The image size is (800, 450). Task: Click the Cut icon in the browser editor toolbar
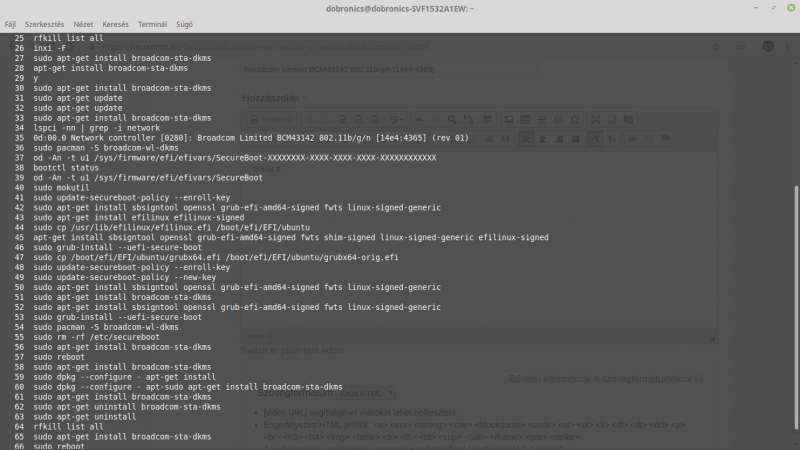(x=309, y=119)
